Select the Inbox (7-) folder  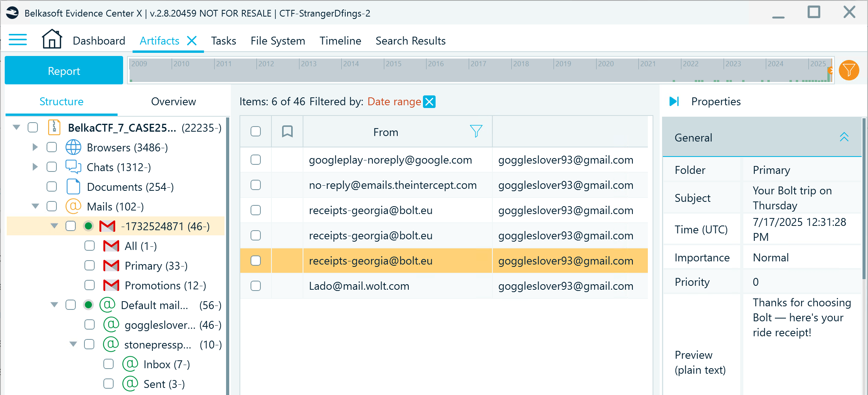click(167, 364)
